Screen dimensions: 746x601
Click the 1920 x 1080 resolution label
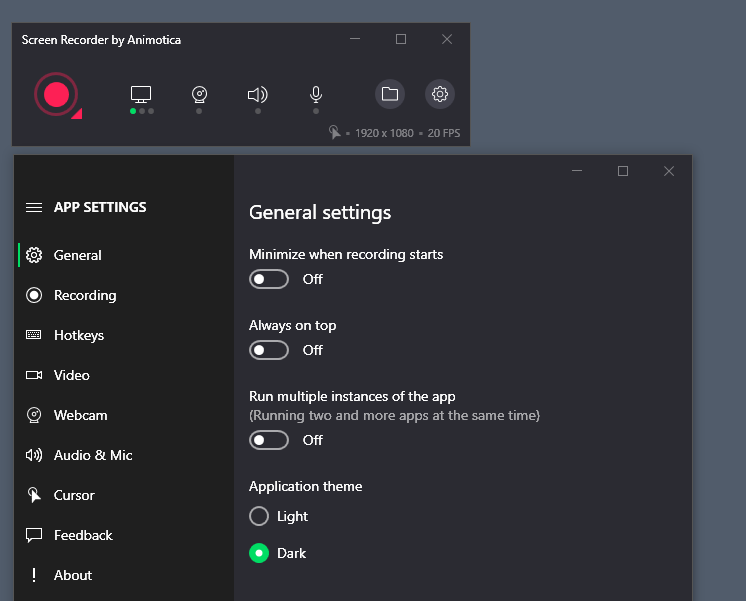coord(384,133)
